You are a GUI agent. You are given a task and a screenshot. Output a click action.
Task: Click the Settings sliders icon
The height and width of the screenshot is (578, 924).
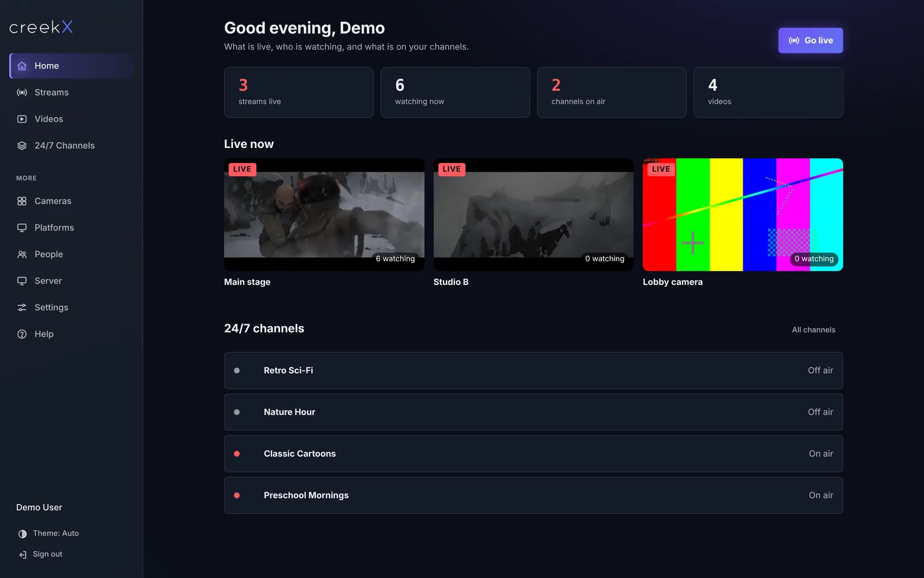pos(22,307)
